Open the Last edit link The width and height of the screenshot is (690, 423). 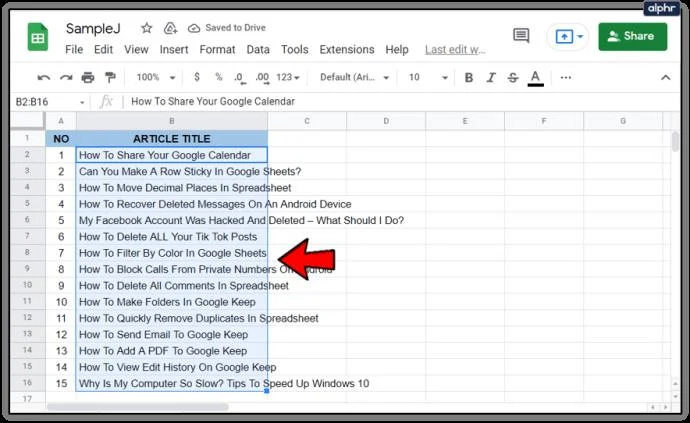[x=455, y=49]
